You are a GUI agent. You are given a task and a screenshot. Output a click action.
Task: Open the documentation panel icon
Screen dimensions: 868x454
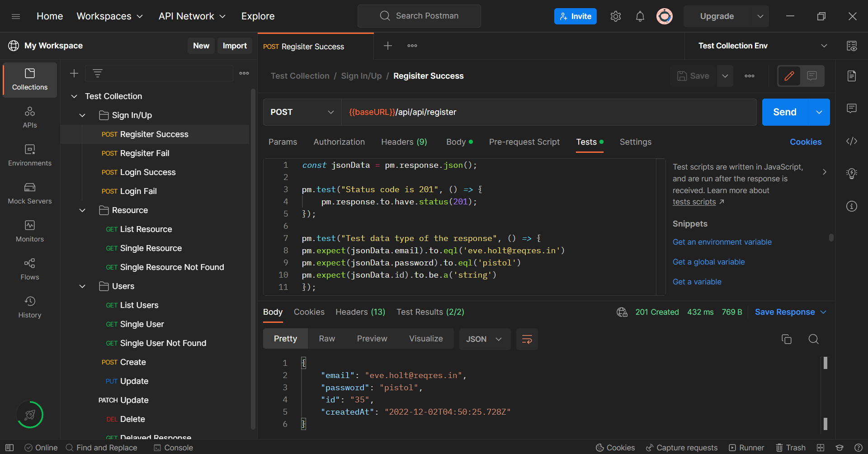tap(852, 76)
